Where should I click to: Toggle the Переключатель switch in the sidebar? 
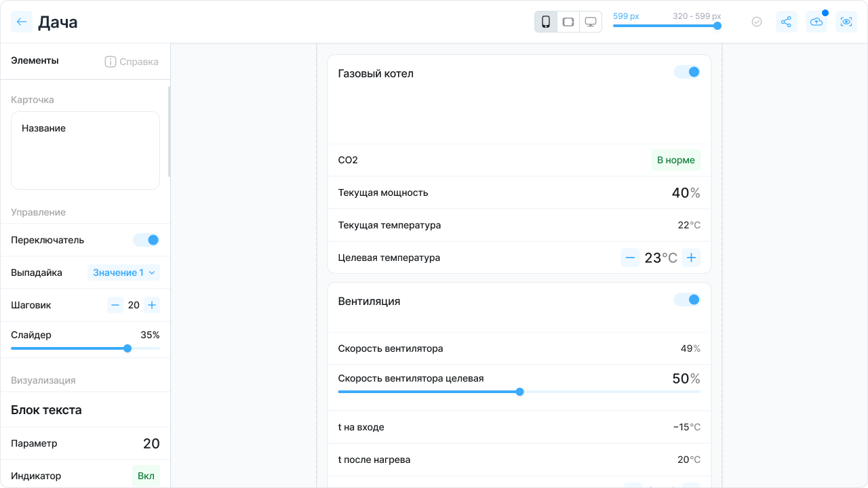(x=146, y=240)
